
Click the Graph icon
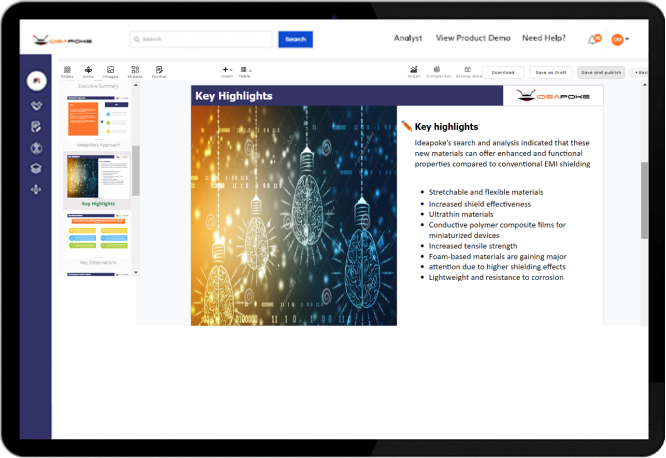point(414,72)
